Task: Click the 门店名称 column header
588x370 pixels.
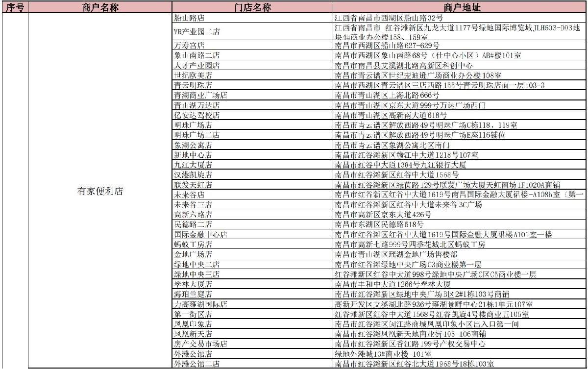Action: (252, 7)
